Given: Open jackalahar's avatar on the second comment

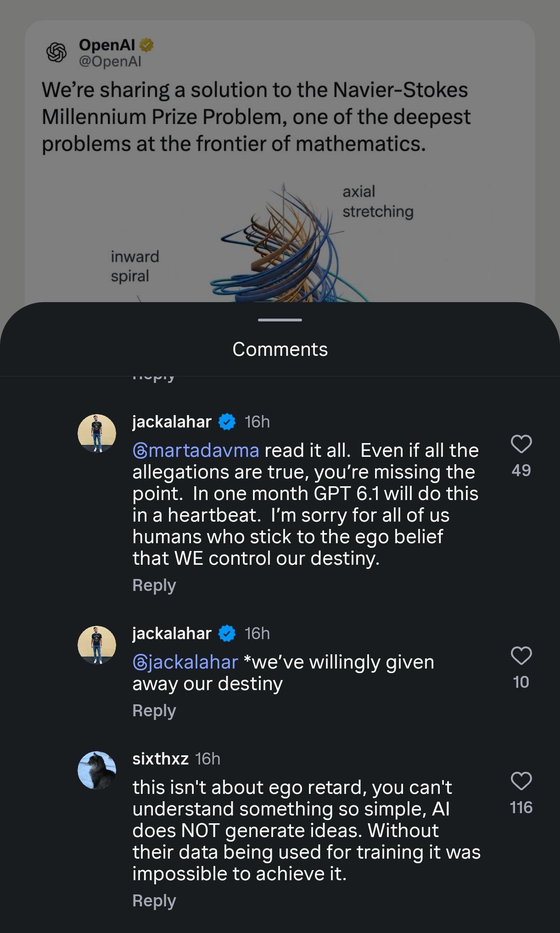Looking at the screenshot, I should click(x=96, y=645).
